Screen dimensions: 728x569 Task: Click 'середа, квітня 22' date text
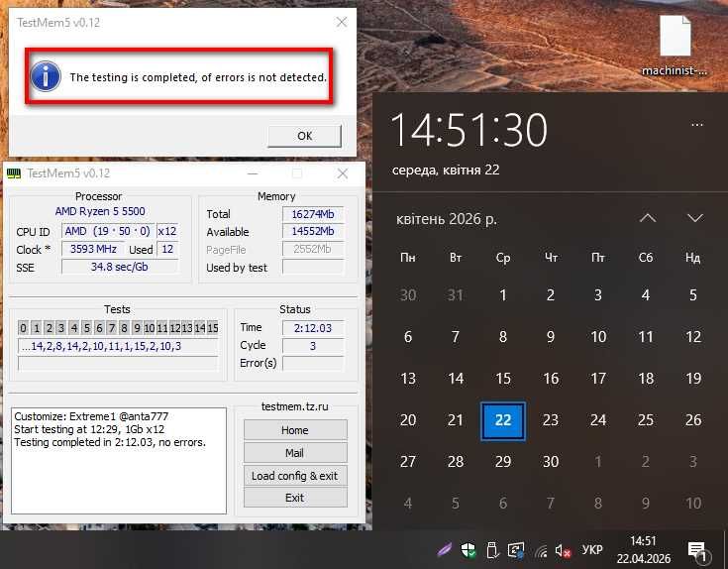coord(446,170)
